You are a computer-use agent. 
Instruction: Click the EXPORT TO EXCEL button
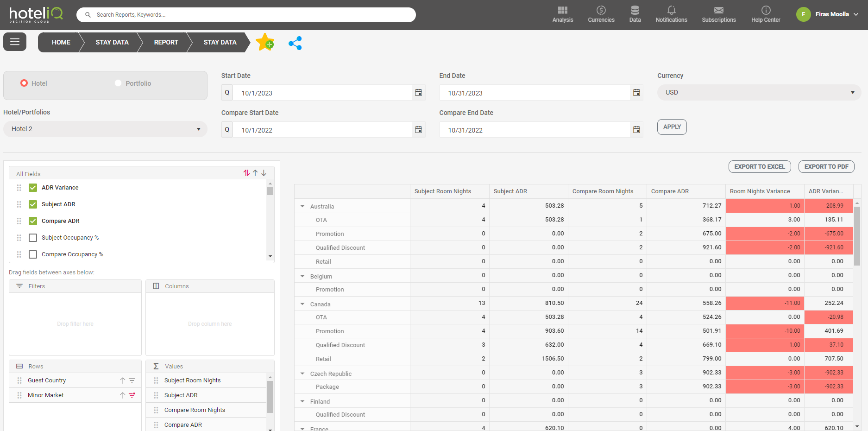click(x=759, y=167)
